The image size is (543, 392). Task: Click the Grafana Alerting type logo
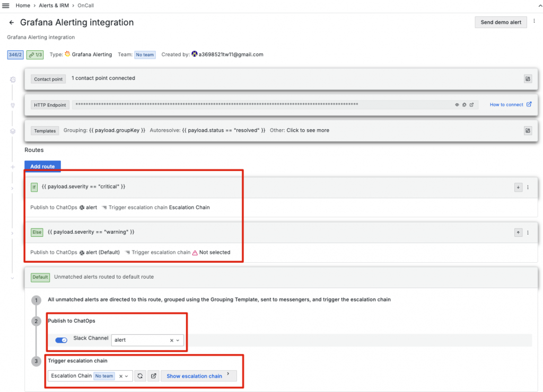point(67,54)
